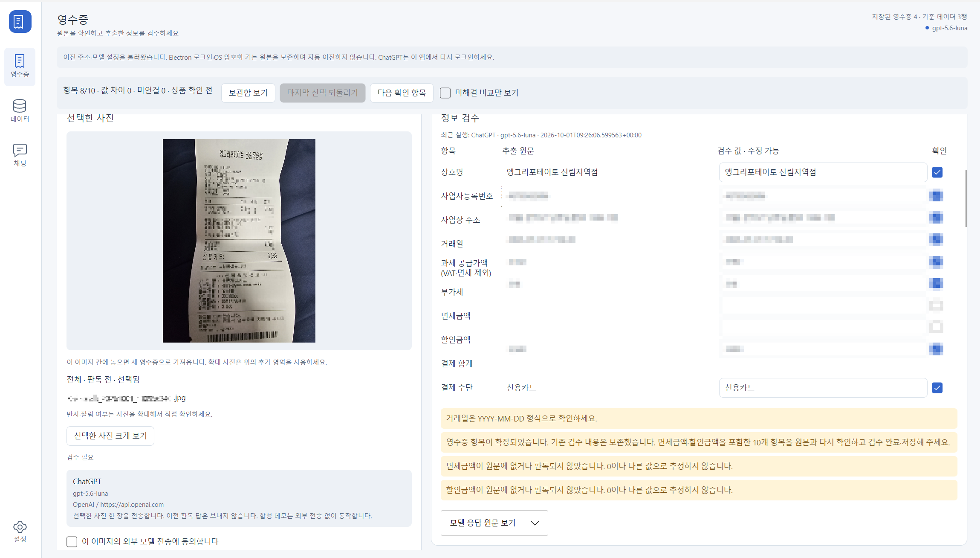Click the receipt photo thumbnail
The height and width of the screenshot is (558, 980).
[x=239, y=241]
